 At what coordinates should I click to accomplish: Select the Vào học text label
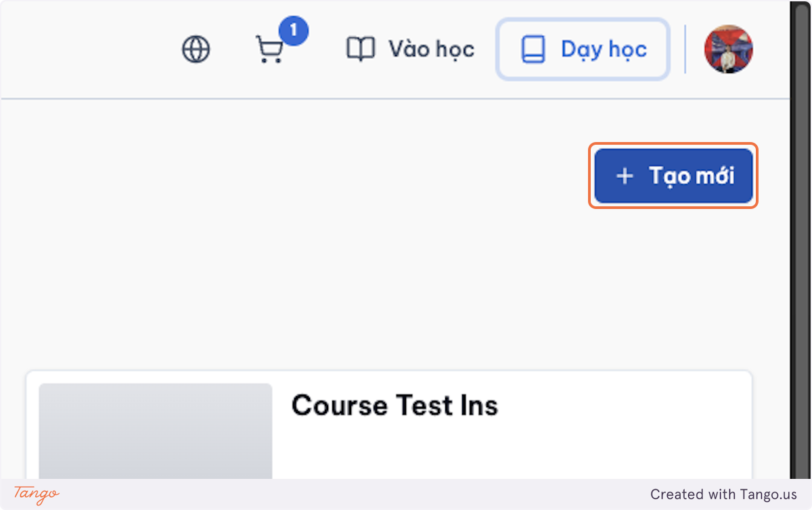431,49
